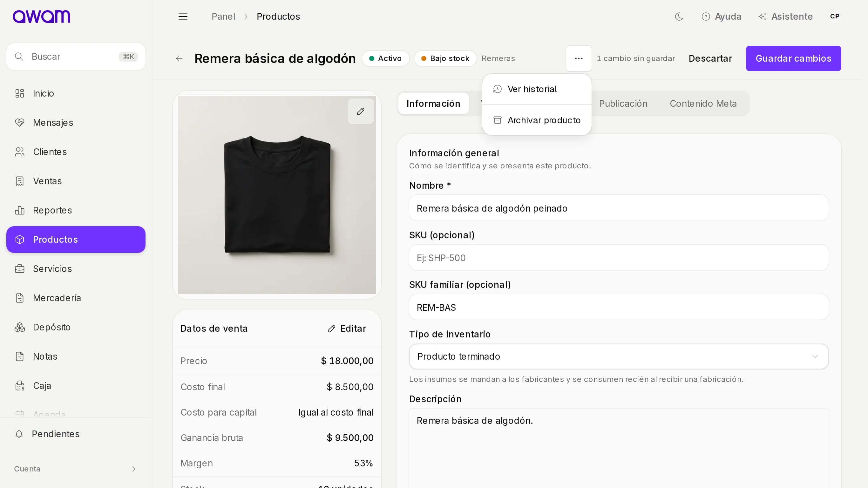Click the Panel breadcrumb link
Screen dimensions: 868x488
pyautogui.click(x=223, y=17)
